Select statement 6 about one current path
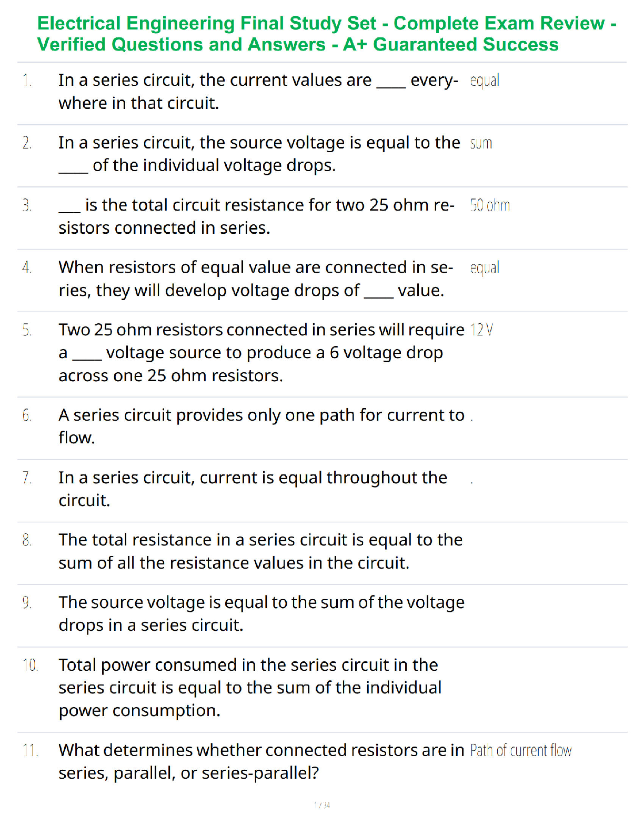The width and height of the screenshot is (644, 834). pos(261,426)
